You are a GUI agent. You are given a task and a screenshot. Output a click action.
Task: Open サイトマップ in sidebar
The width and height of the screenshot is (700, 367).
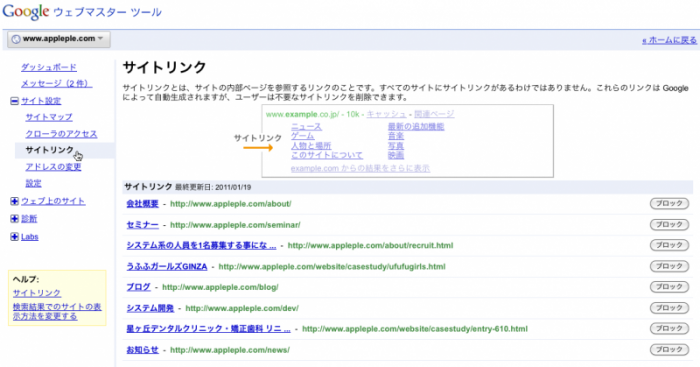[49, 117]
